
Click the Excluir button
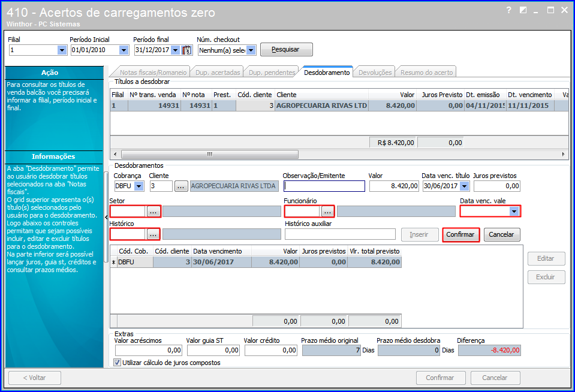(x=546, y=278)
